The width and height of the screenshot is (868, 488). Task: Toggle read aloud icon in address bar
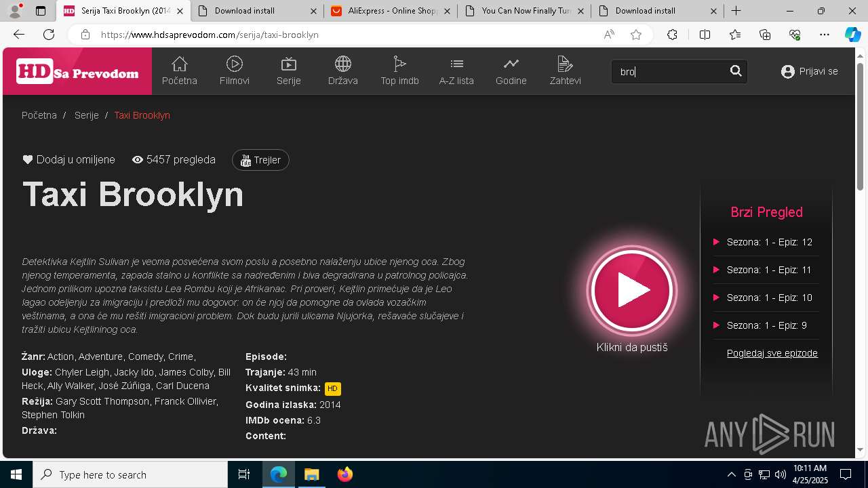609,35
